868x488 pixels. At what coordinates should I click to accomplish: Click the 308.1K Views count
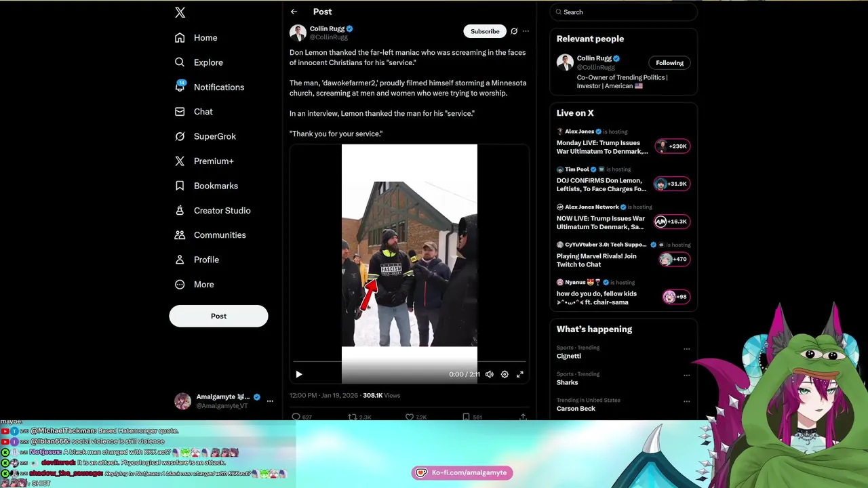coord(382,395)
